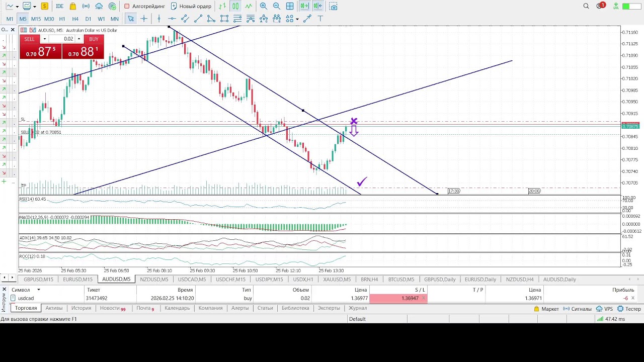Open the search magnifier icon
Screen dimensions: 644x362
point(586,6)
